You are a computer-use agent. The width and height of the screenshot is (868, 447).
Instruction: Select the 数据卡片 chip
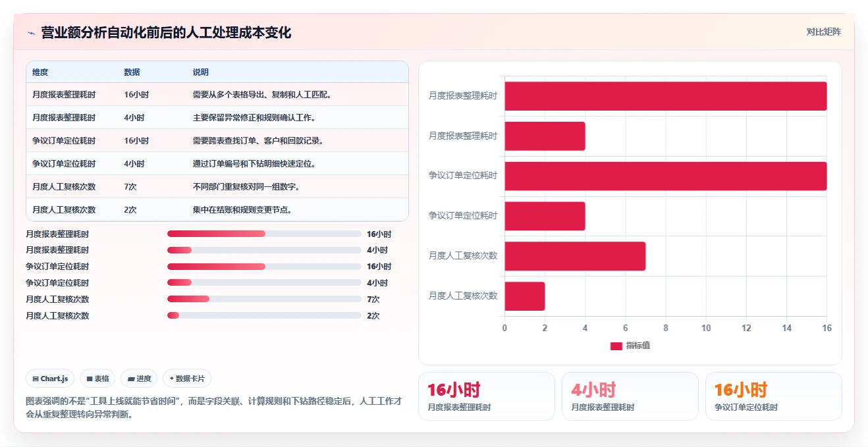(187, 379)
